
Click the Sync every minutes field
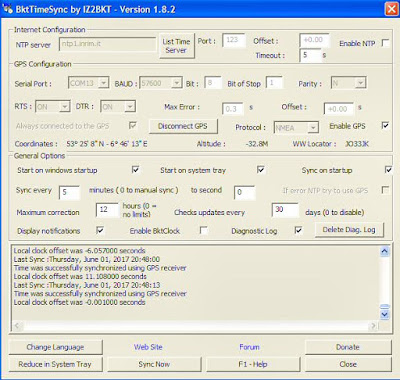tap(69, 192)
